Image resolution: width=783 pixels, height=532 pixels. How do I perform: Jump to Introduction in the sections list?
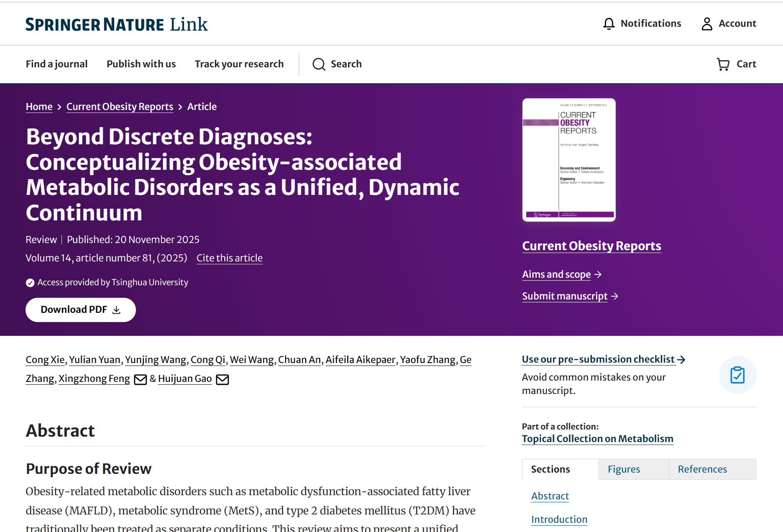[559, 519]
